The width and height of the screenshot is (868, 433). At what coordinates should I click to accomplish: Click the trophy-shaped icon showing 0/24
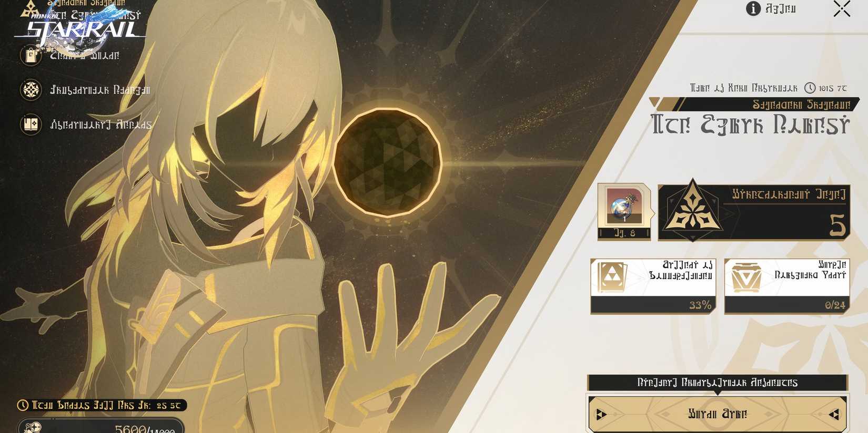[x=746, y=278]
